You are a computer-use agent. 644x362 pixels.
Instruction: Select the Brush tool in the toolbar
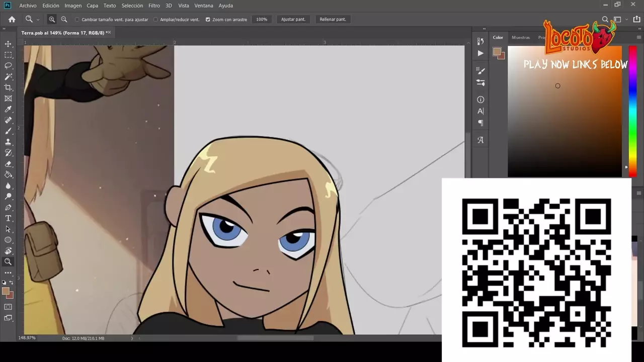8,131
